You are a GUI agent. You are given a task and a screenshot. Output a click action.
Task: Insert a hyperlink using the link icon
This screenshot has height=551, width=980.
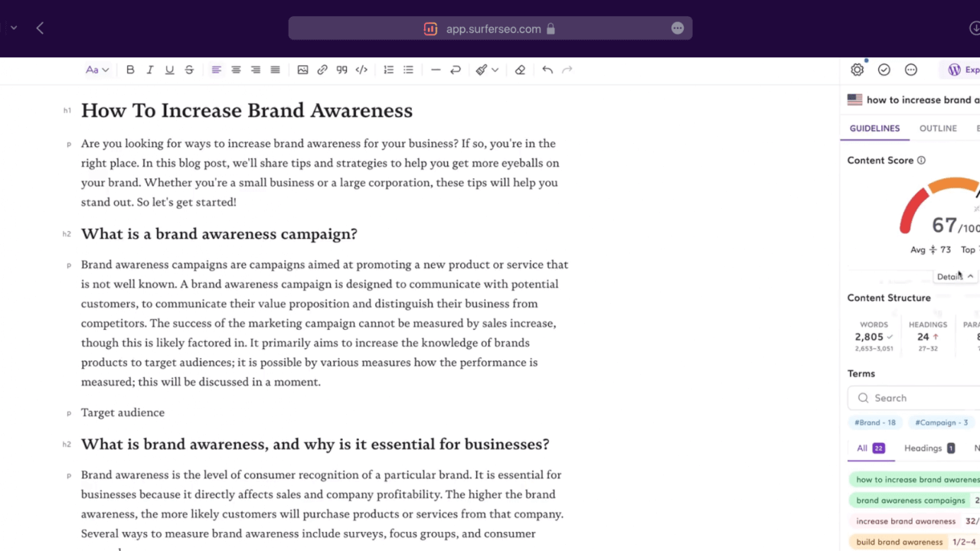coord(322,70)
